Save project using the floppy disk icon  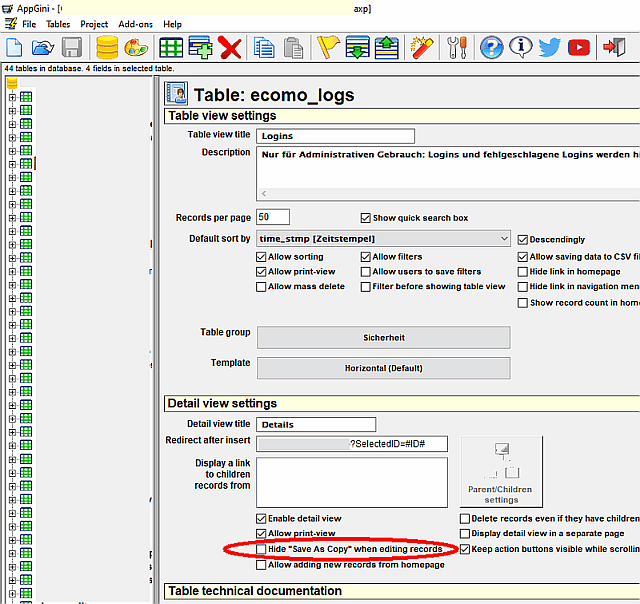pyautogui.click(x=72, y=47)
